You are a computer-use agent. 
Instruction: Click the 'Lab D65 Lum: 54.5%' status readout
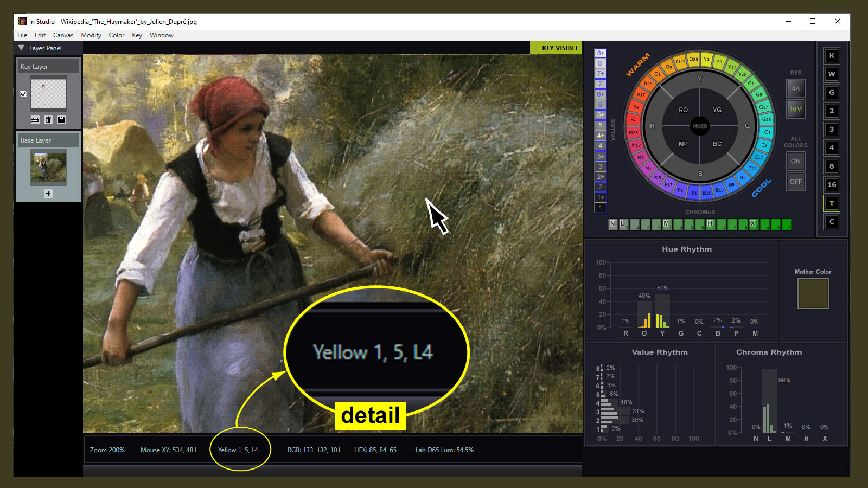tap(445, 450)
